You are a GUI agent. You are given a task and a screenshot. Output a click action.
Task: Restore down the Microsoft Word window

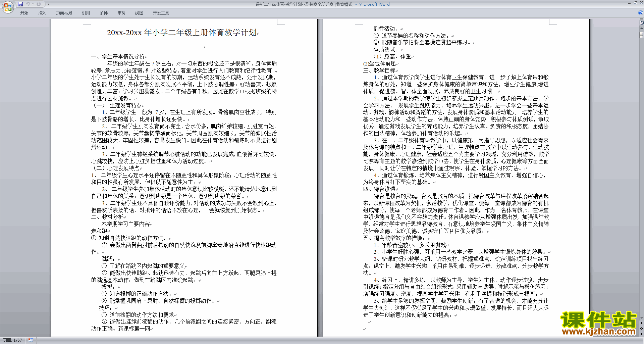tap(635, 3)
